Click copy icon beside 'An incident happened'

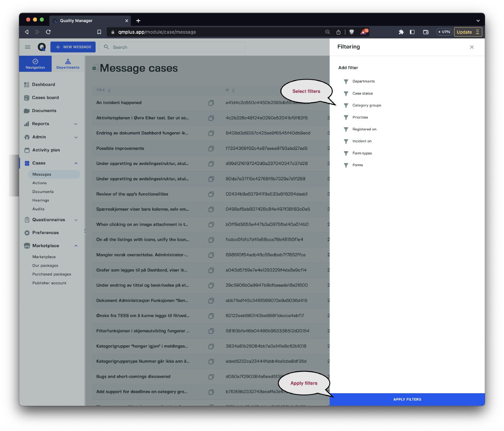tap(211, 103)
